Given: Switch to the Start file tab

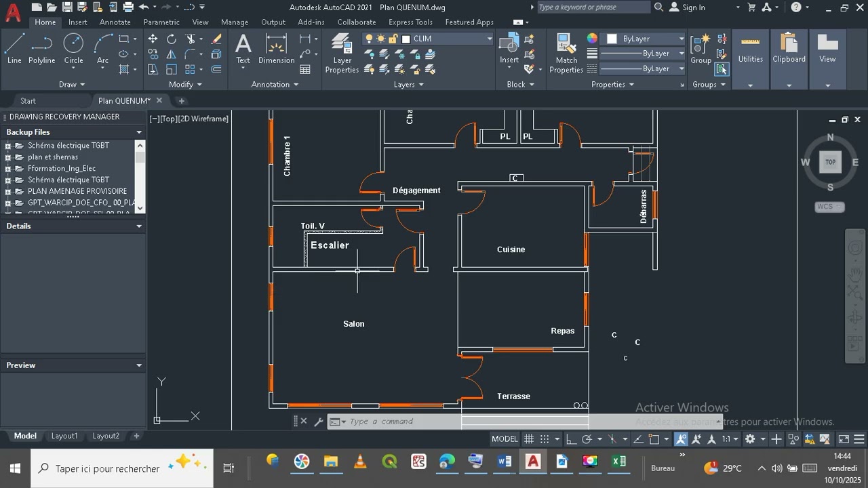Looking at the screenshot, I should 28,101.
